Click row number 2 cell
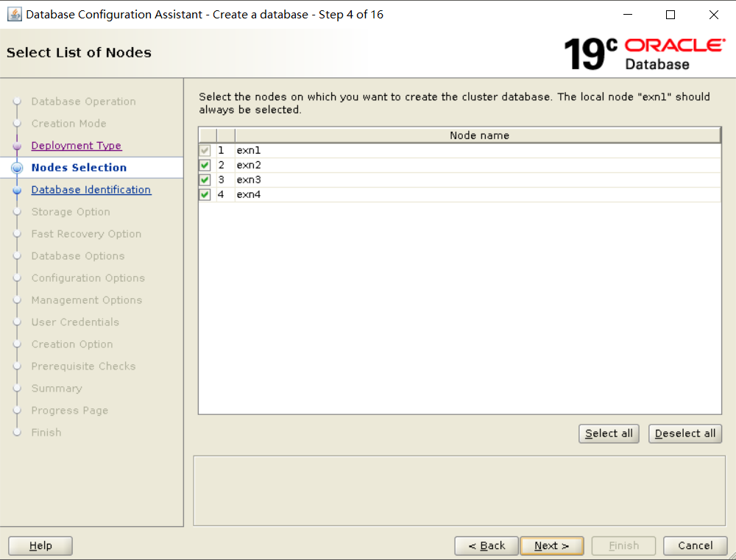 point(226,166)
